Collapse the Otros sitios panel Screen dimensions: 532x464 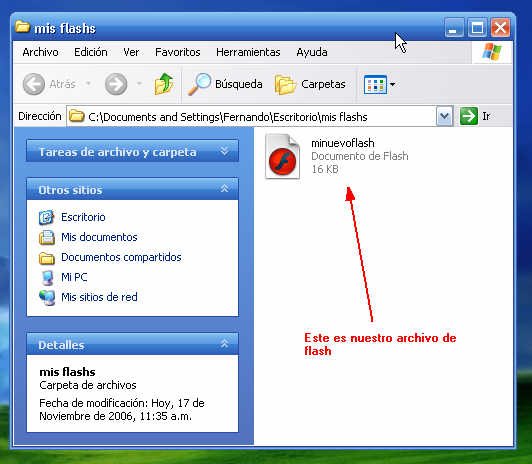tap(224, 189)
